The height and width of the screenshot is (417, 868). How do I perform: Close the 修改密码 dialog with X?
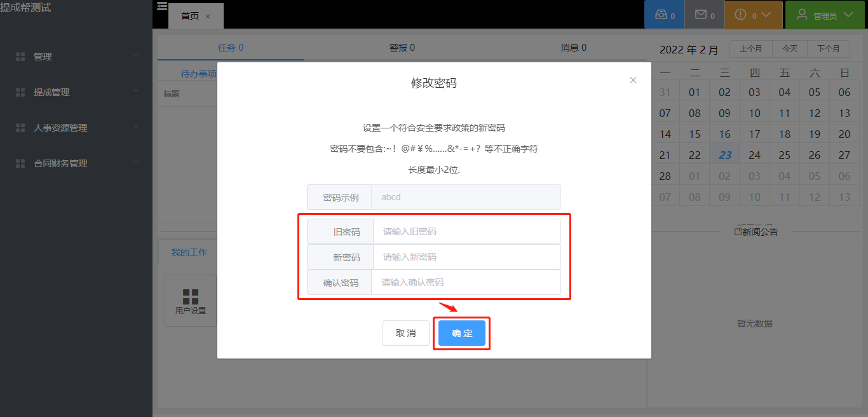(633, 80)
